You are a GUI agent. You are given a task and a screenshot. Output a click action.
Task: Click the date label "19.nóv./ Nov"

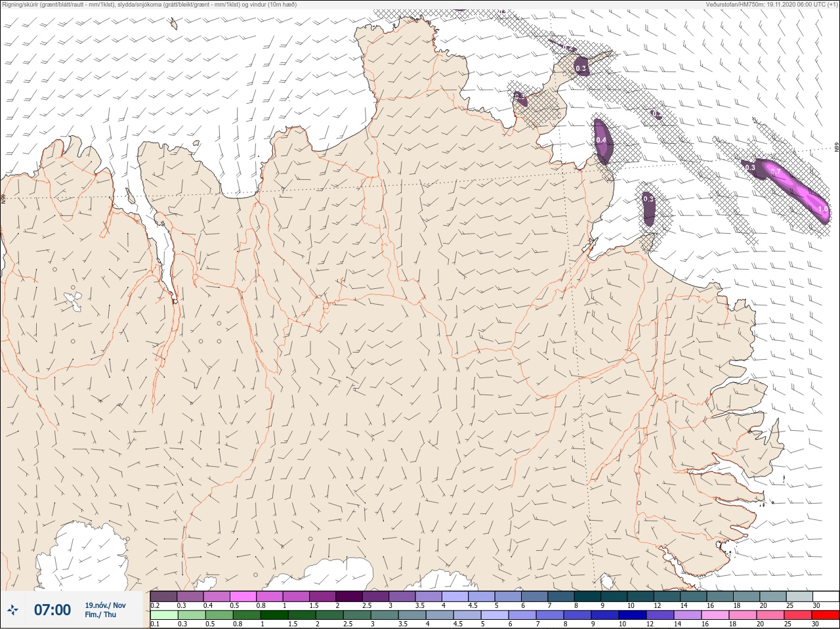[105, 605]
